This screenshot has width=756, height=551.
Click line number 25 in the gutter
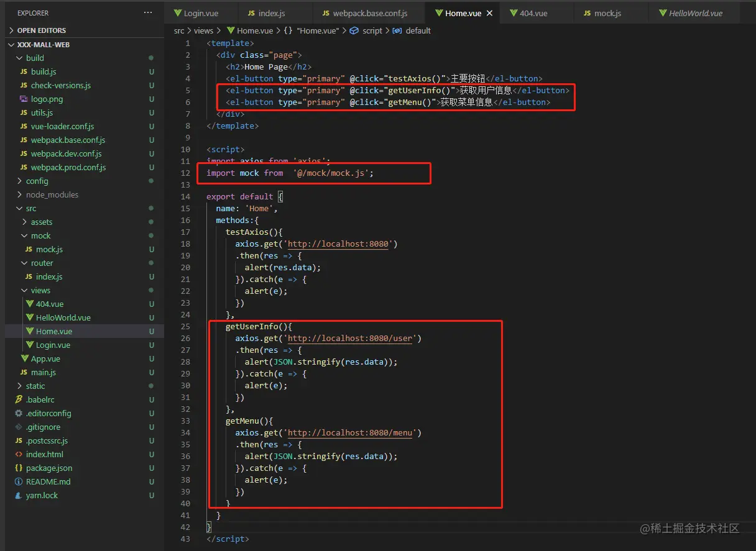point(186,326)
